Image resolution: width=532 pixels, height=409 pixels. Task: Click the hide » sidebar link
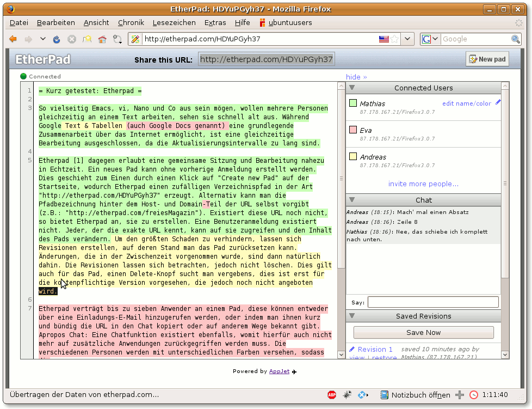pos(356,77)
